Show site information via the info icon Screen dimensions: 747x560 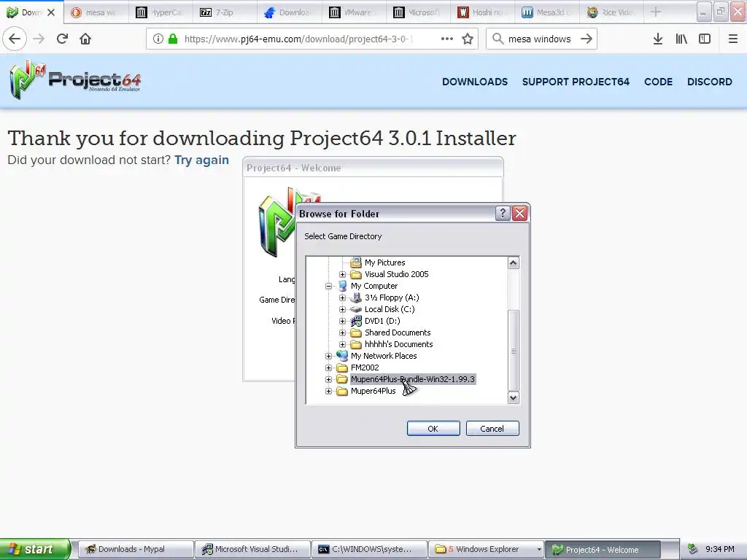coord(158,39)
